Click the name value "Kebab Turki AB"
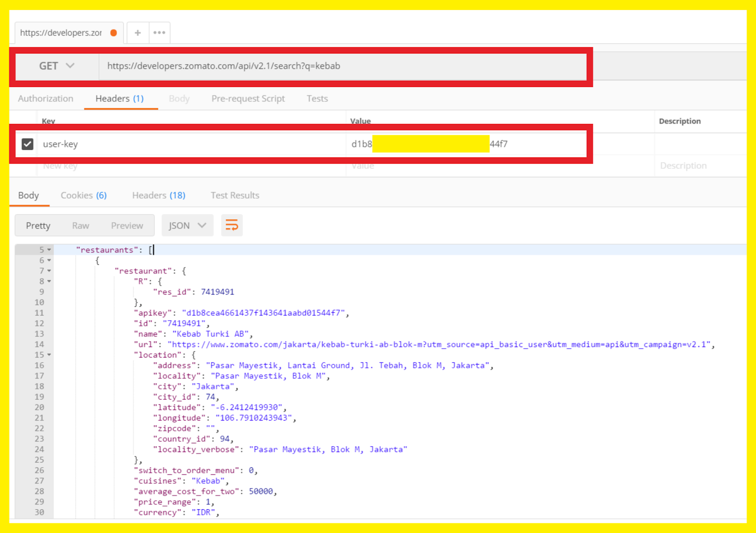756x533 pixels. coord(210,334)
